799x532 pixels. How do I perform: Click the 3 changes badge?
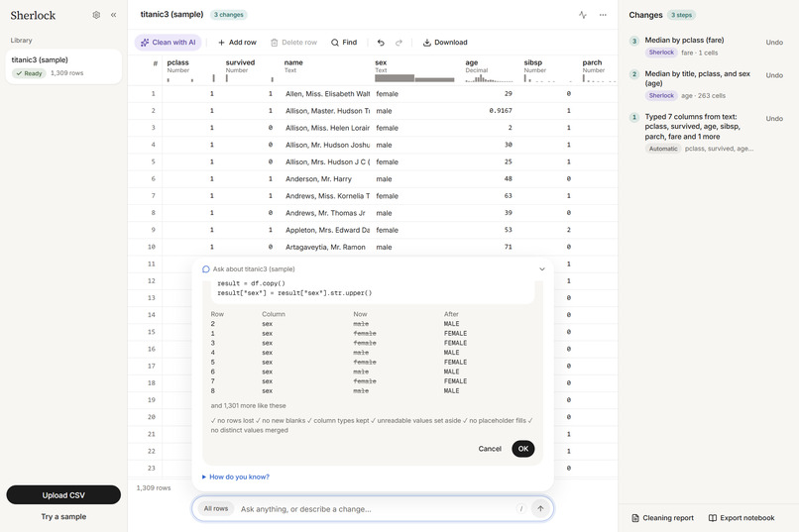[x=228, y=15]
